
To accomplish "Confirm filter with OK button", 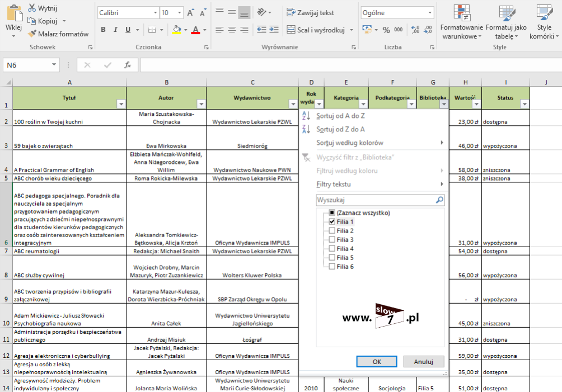I will pos(377,362).
